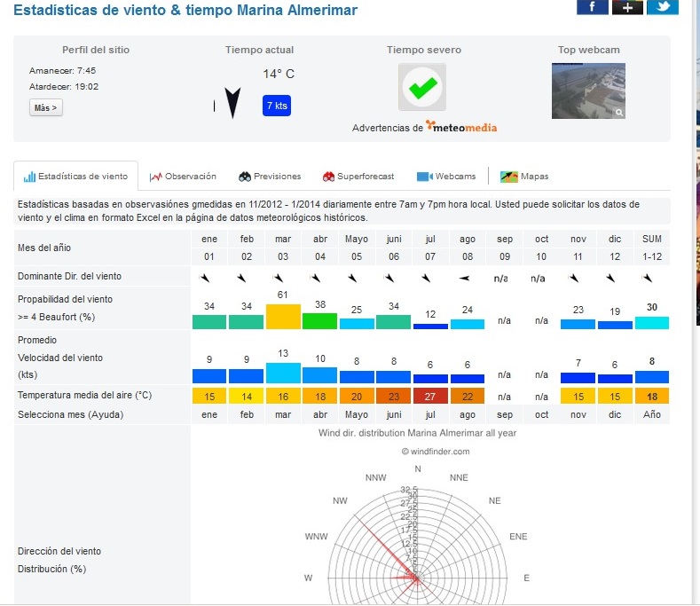Viewport: 700px width, 606px height.
Task: Click the Top webcam heading
Action: (588, 50)
